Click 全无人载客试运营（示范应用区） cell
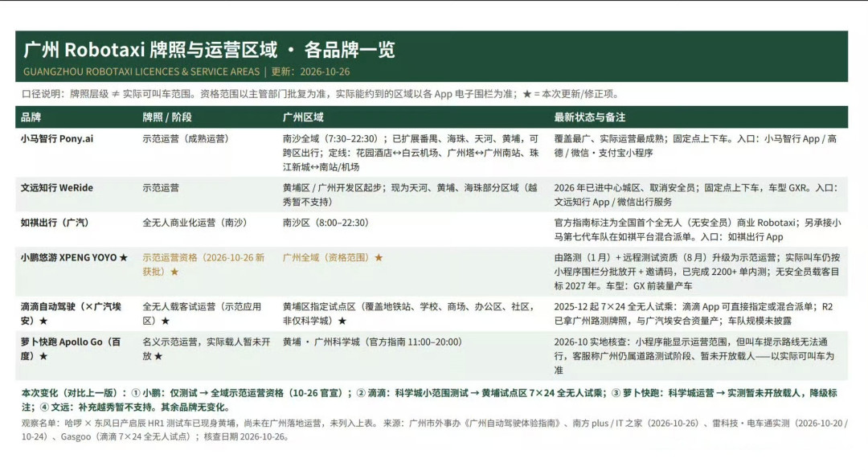This screenshot has height=475, width=868. click(202, 313)
